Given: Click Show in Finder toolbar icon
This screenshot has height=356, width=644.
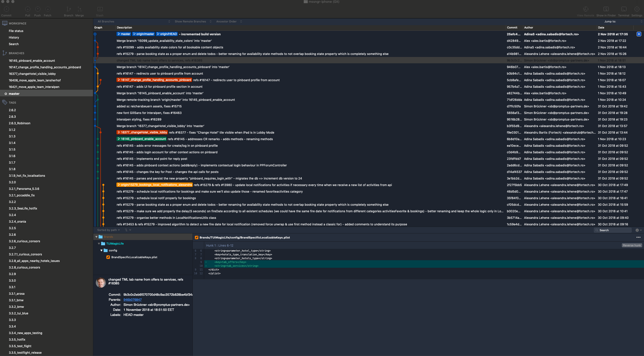Looking at the screenshot, I should coord(606,9).
